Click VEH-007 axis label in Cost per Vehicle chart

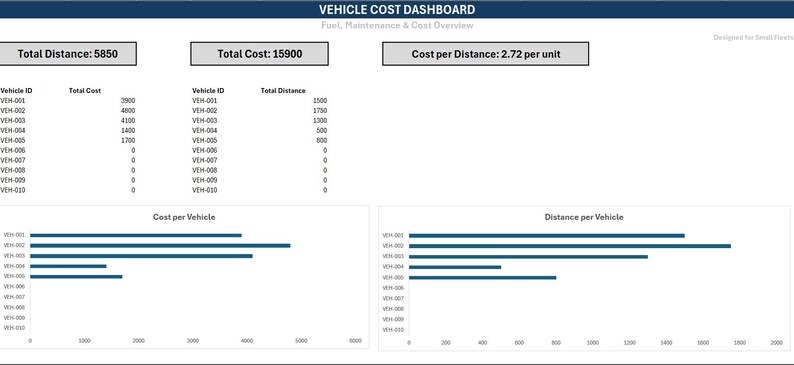(14, 297)
